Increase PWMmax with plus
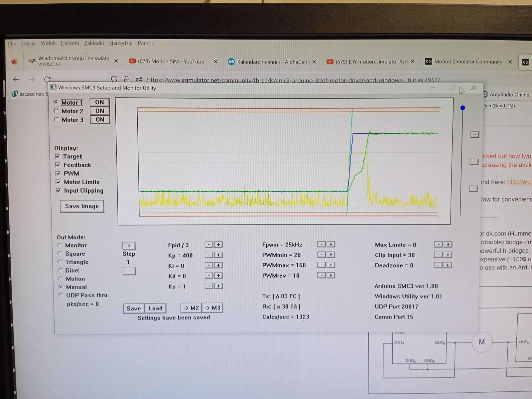This screenshot has width=532, height=399. click(x=331, y=265)
